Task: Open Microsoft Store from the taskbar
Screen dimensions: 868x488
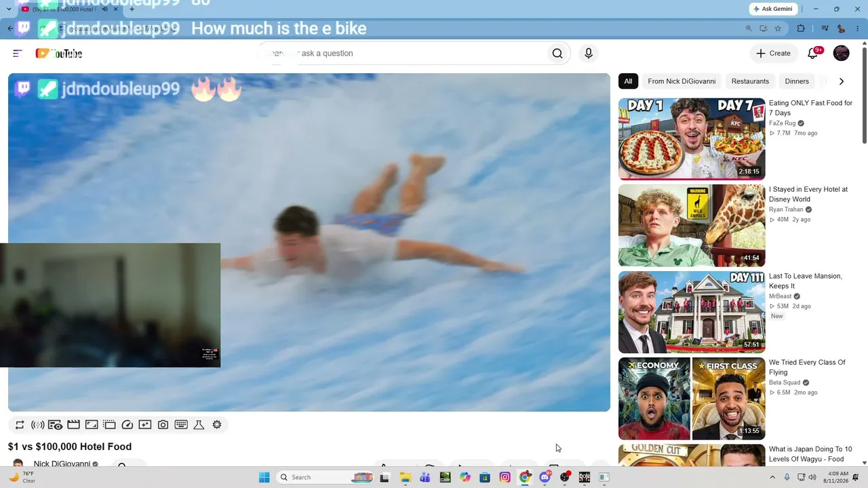Action: (485, 477)
